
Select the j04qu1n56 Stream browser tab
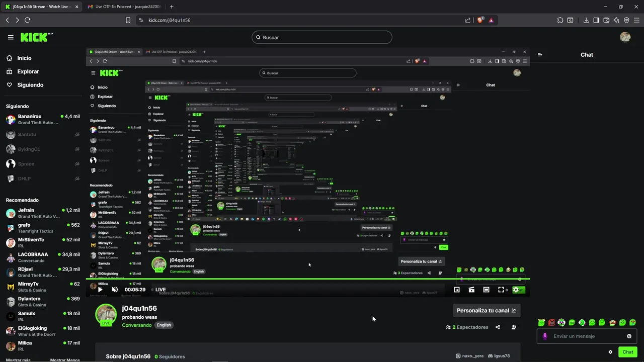click(x=42, y=7)
